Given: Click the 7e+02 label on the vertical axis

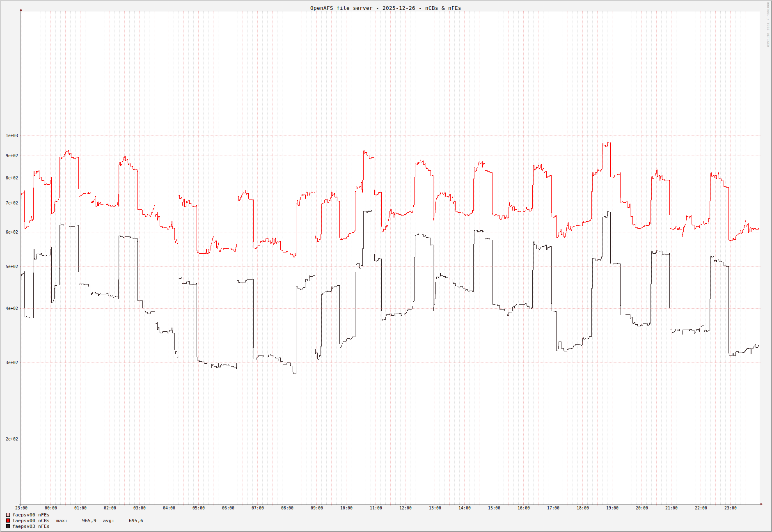Looking at the screenshot, I should tap(11, 203).
